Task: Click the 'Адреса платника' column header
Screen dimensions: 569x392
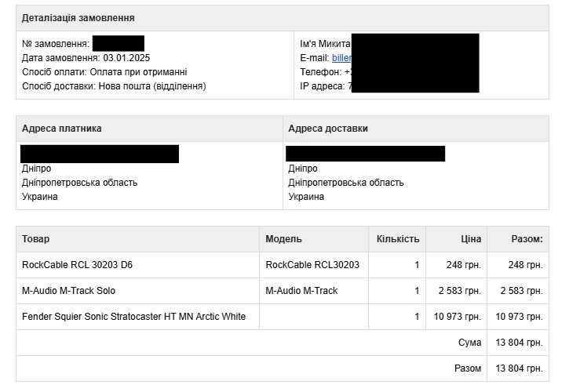Action: [62, 129]
